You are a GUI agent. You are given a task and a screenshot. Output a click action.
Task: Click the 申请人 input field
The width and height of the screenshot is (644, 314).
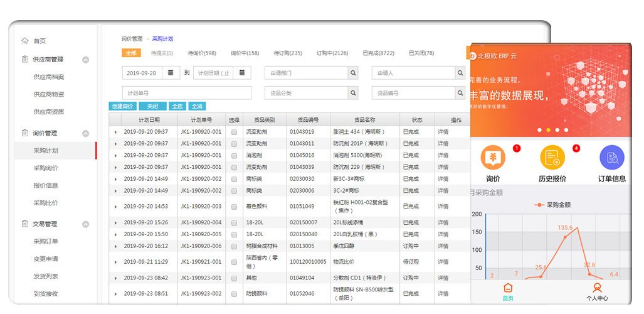[x=414, y=73]
